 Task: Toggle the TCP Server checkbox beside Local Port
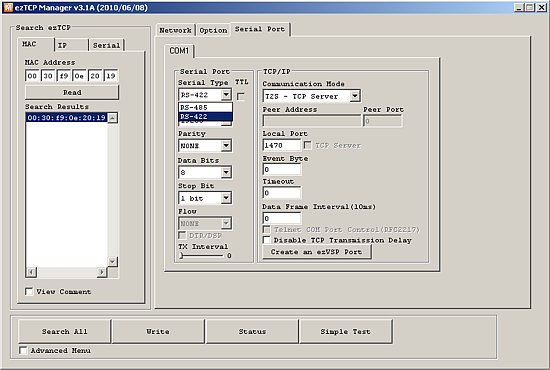307,145
